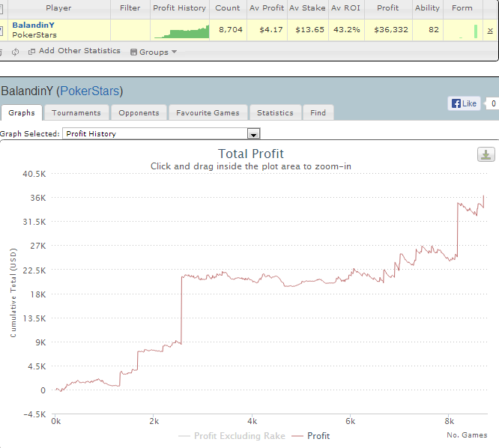Sort by the Av Profit column header

[x=267, y=8]
